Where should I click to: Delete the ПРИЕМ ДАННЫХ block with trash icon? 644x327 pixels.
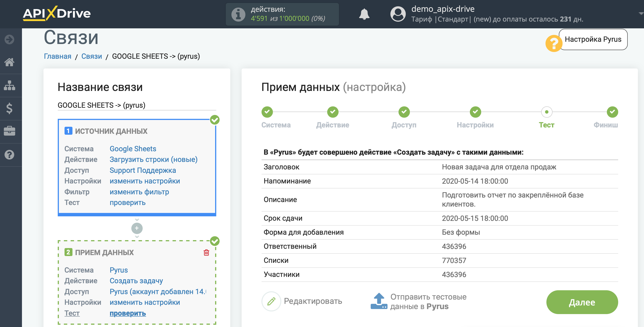[206, 253]
